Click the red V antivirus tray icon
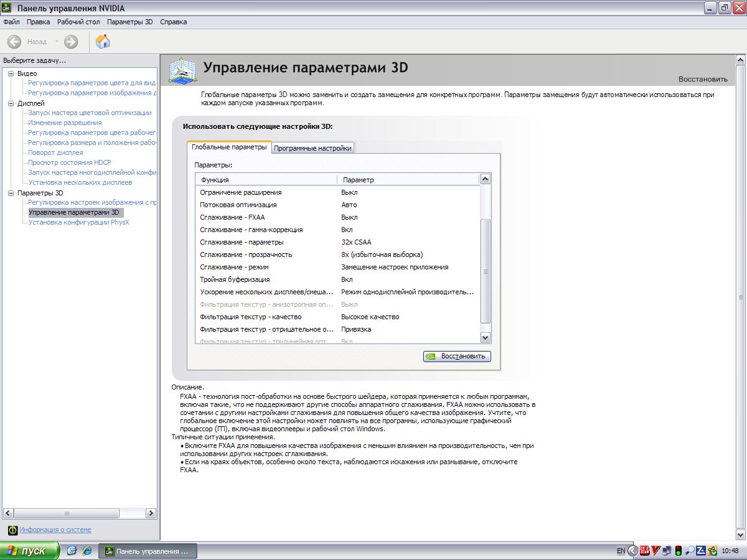This screenshot has width=747, height=560. click(655, 551)
